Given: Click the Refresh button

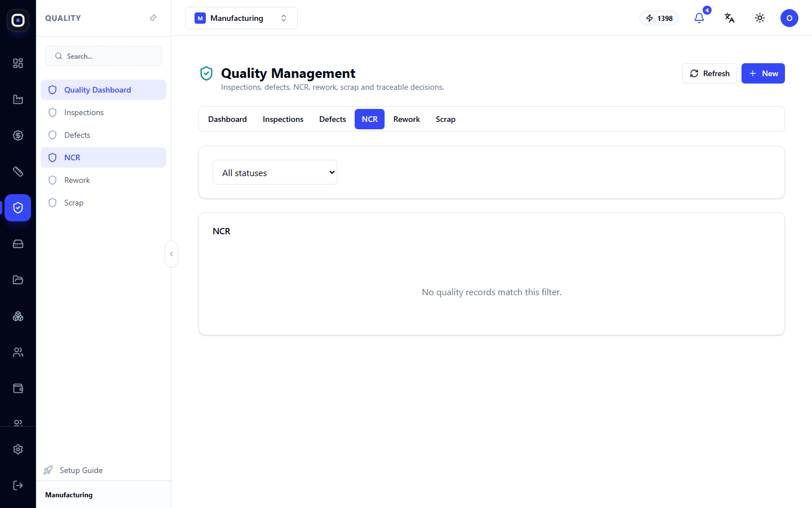Looking at the screenshot, I should coord(709,73).
